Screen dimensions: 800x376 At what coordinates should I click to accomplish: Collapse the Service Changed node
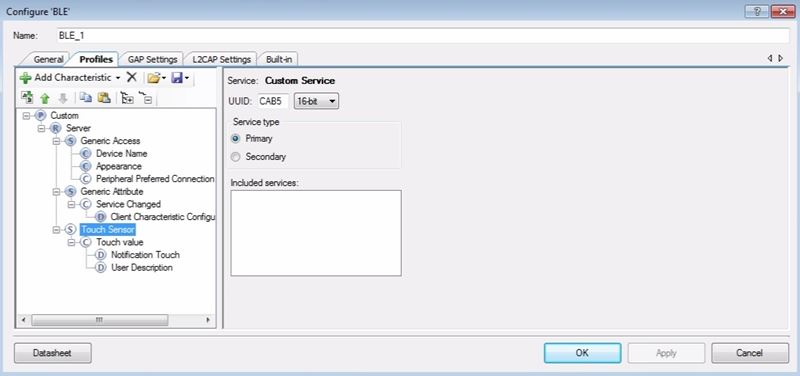click(x=72, y=204)
